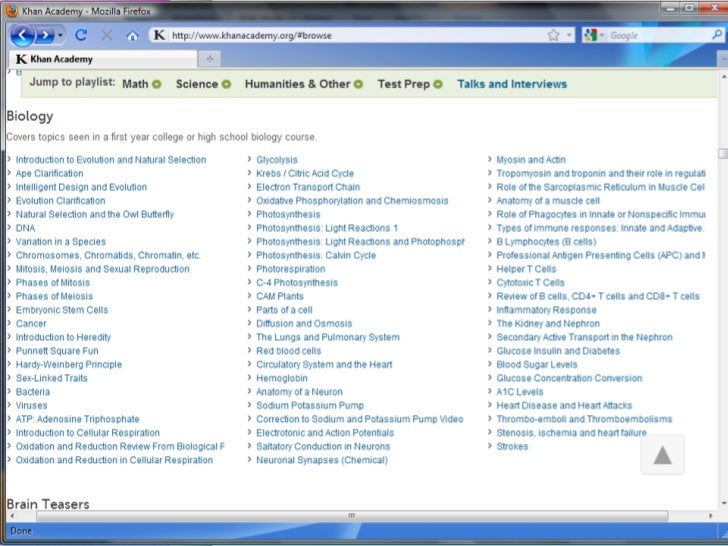Jump to Humanities & Other playlist
728x546 pixels.
point(298,84)
